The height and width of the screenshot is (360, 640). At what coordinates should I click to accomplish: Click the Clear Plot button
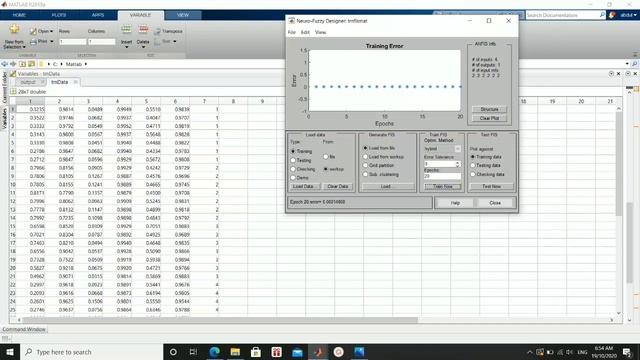point(489,118)
